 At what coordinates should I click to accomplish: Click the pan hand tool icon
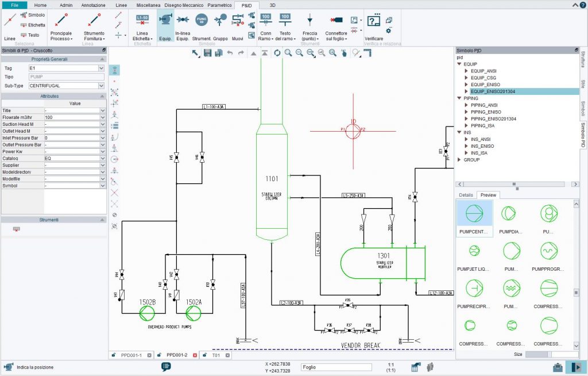pos(343,53)
